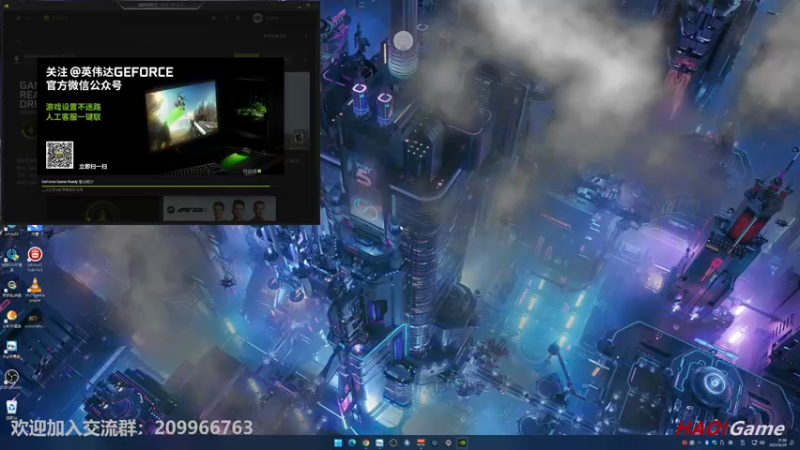
Task: Click the user avatar in GeForce Experience
Action: [x=257, y=18]
